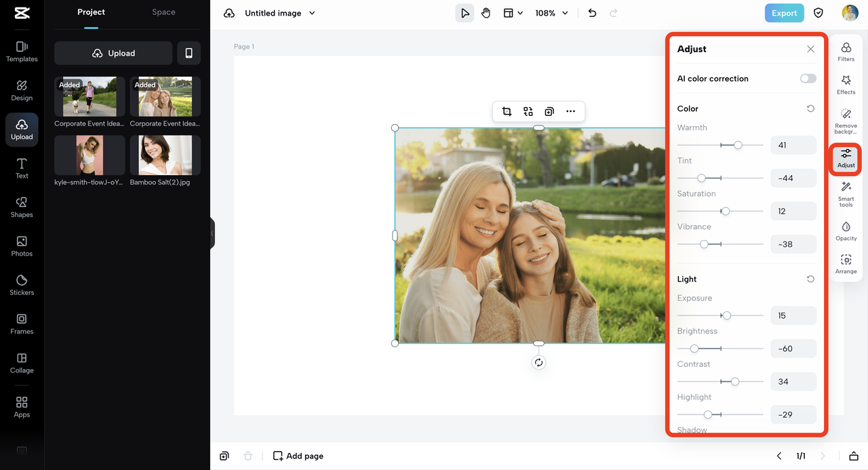Image resolution: width=868 pixels, height=470 pixels.
Task: Open the Text tool panel
Action: click(x=22, y=168)
